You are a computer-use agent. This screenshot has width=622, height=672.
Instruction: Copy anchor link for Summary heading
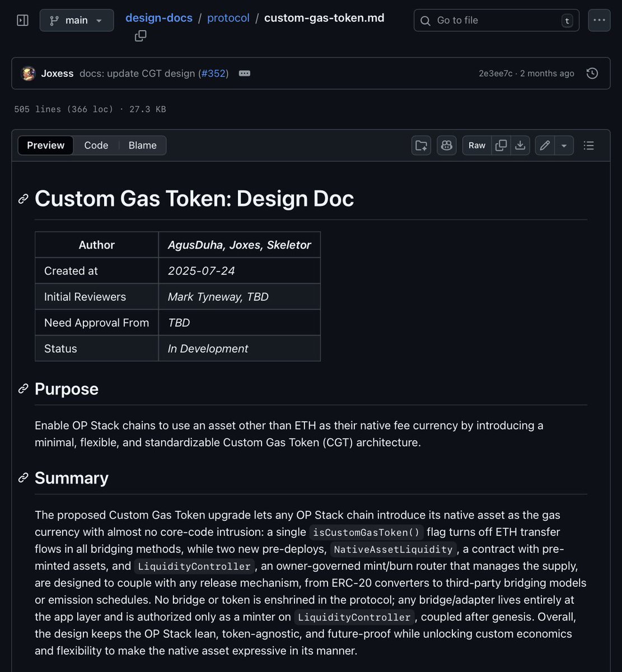point(23,478)
